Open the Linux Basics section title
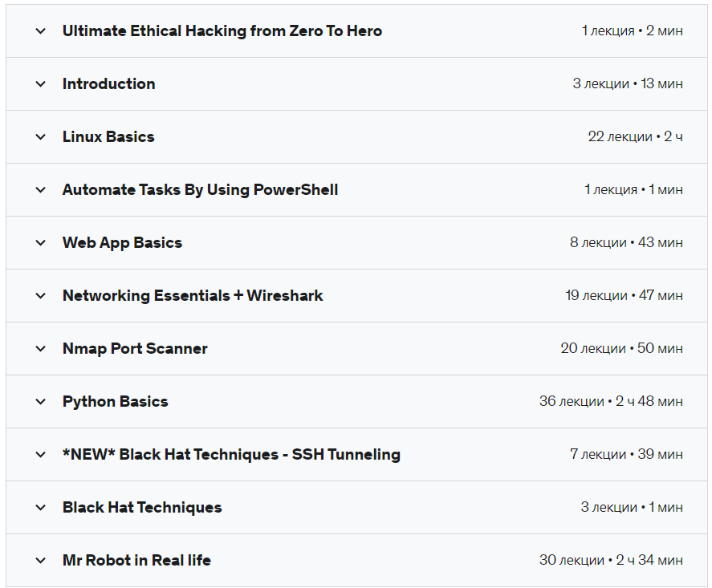This screenshot has height=588, width=712. [108, 137]
